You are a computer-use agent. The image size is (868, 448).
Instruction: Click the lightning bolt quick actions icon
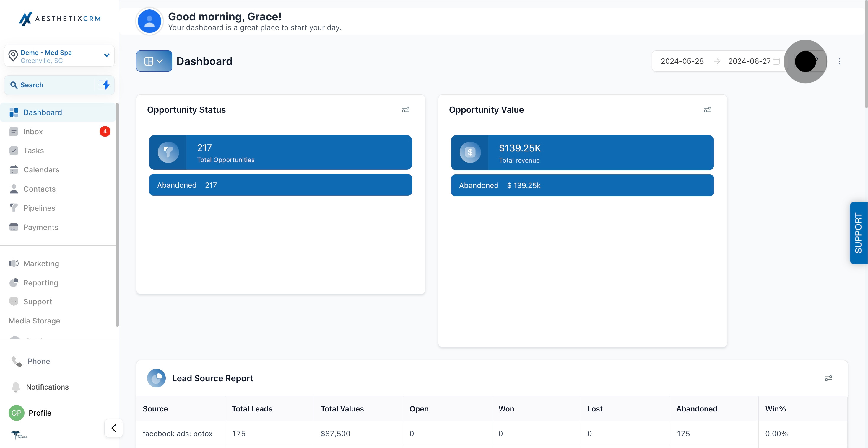click(106, 85)
